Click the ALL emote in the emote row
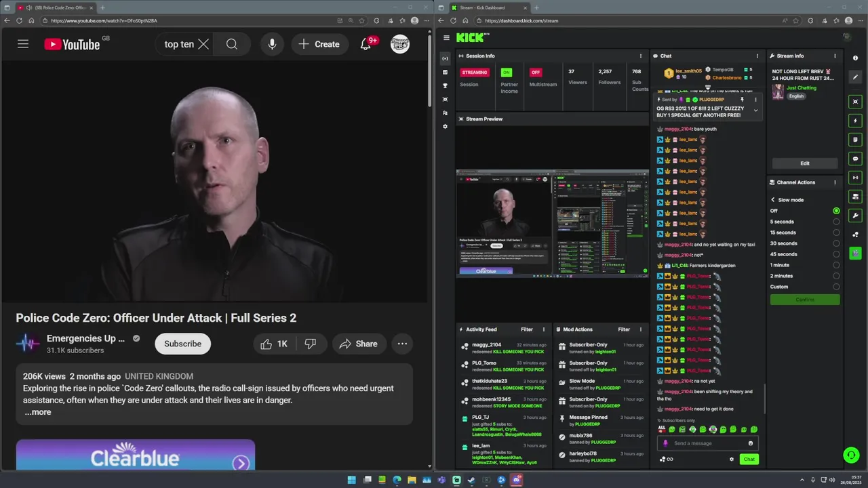 click(662, 429)
